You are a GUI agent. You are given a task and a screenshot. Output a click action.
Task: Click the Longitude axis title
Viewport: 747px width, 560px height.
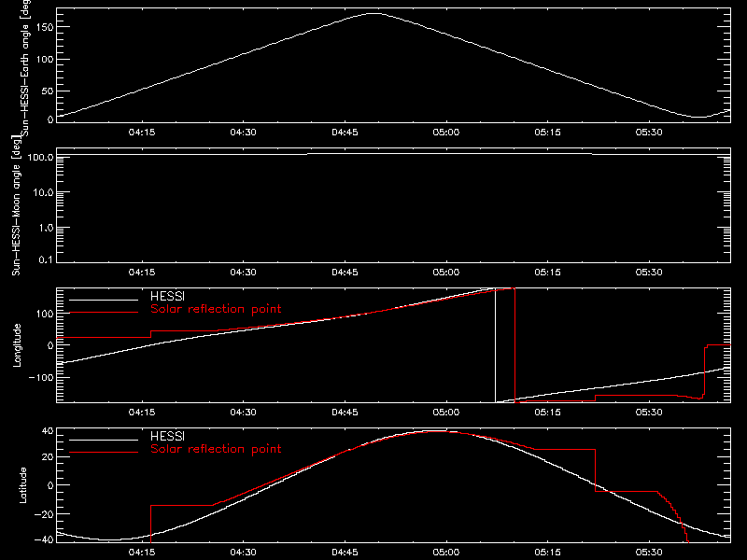click(x=17, y=345)
